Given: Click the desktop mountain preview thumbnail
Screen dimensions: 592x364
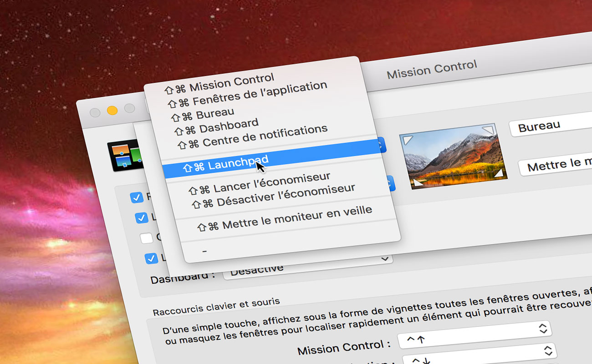Looking at the screenshot, I should pyautogui.click(x=454, y=157).
